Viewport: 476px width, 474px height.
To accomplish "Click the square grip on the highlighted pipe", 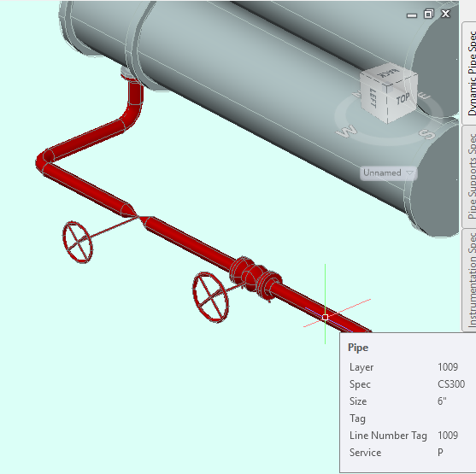I will tap(325, 318).
